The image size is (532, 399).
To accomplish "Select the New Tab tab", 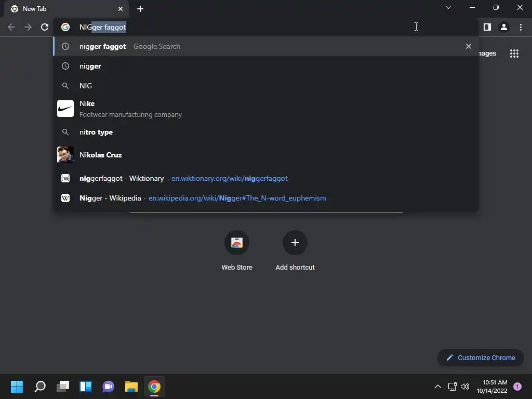I will tap(66, 9).
